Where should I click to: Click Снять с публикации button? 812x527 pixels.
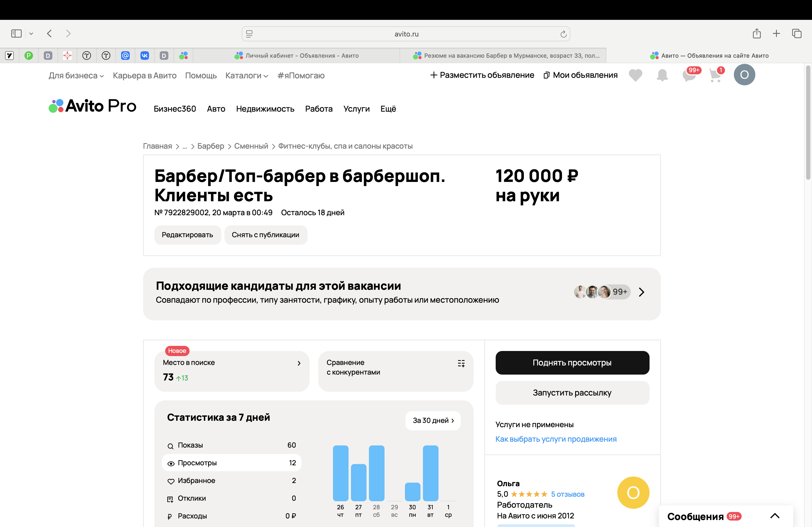266,235
